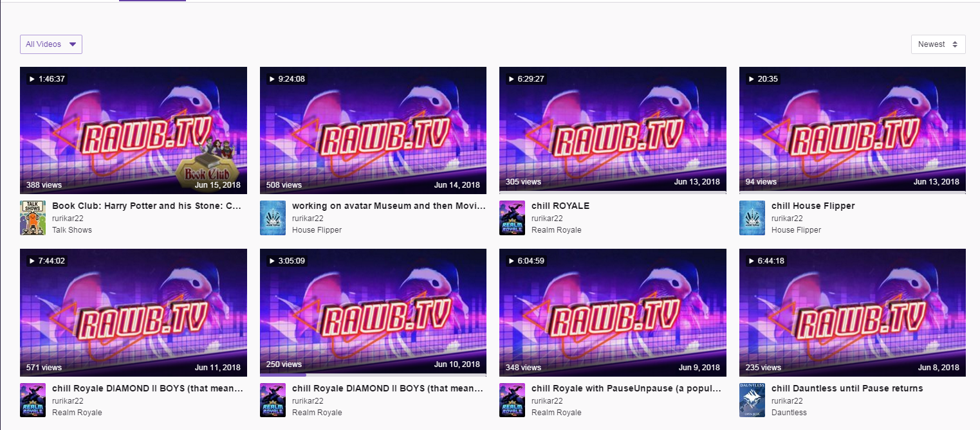Click the 'Jun 8, 2018' date label
This screenshot has width=980, height=430.
pos(939,368)
